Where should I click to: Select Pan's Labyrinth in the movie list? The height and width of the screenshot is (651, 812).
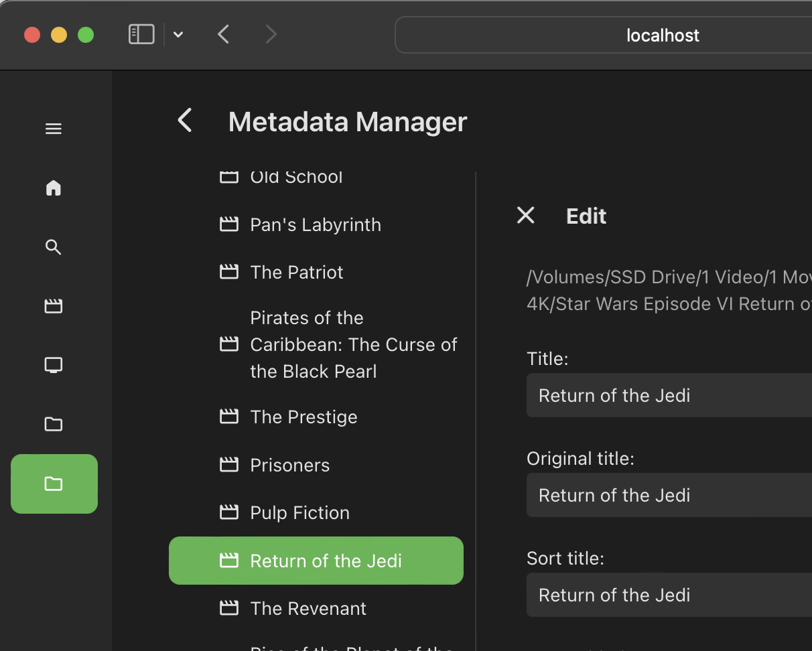[316, 224]
